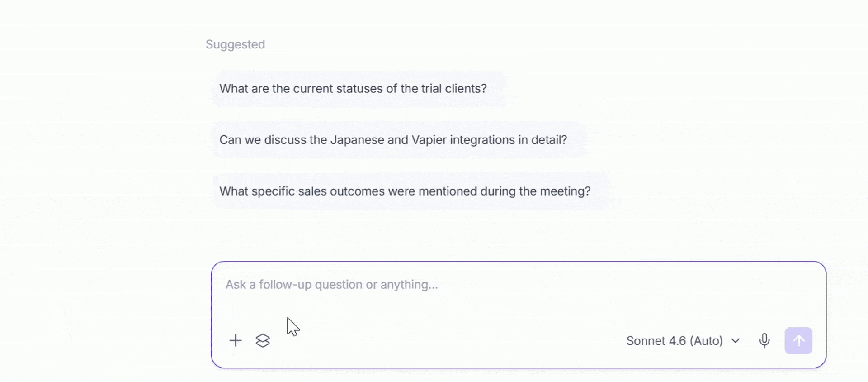Screen dimensions: 868x382
Task: Click 'Ask a follow-up question or anything' placeholder
Action: pos(331,285)
